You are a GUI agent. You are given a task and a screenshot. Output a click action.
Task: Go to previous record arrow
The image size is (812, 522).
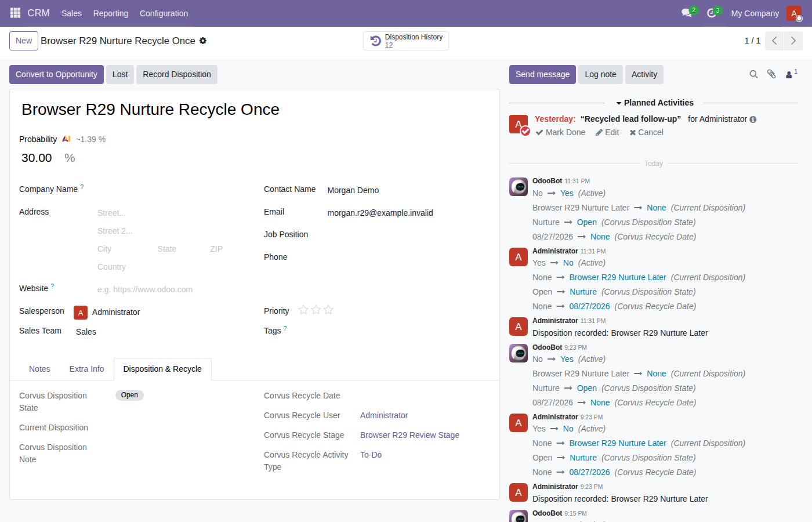774,41
